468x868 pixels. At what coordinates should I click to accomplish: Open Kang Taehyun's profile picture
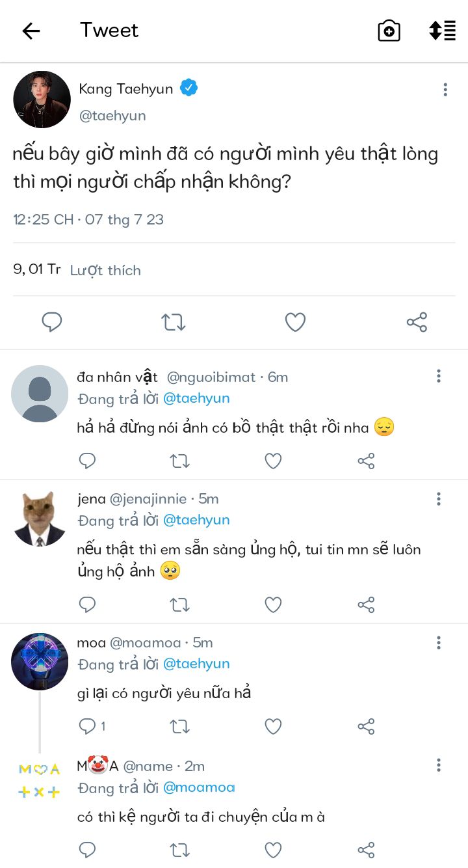42,100
